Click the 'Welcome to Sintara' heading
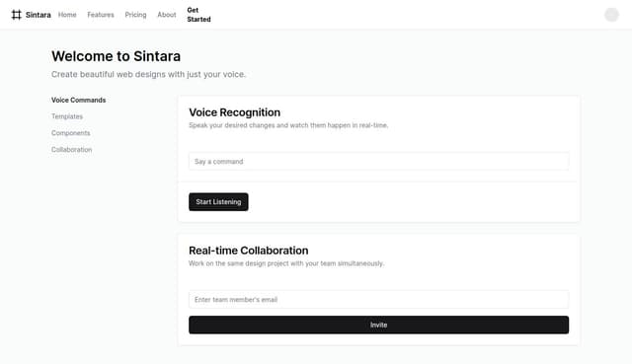The image size is (632, 364). tap(117, 56)
